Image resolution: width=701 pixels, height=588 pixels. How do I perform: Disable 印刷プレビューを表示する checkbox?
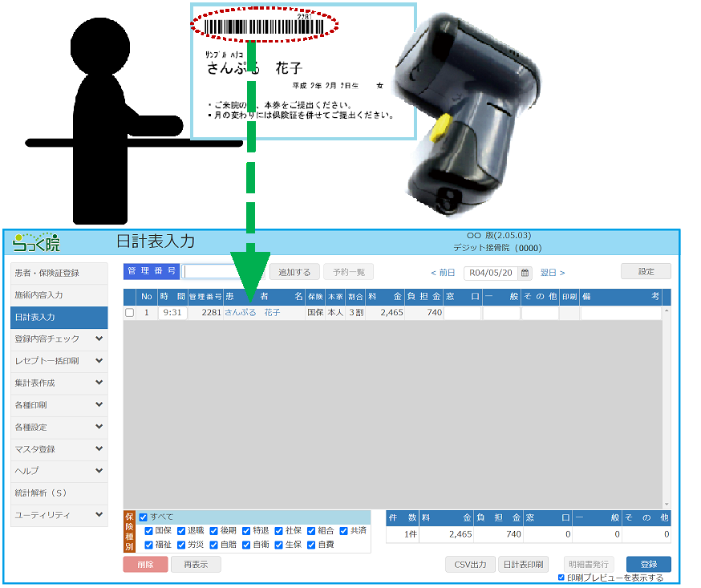[561, 578]
